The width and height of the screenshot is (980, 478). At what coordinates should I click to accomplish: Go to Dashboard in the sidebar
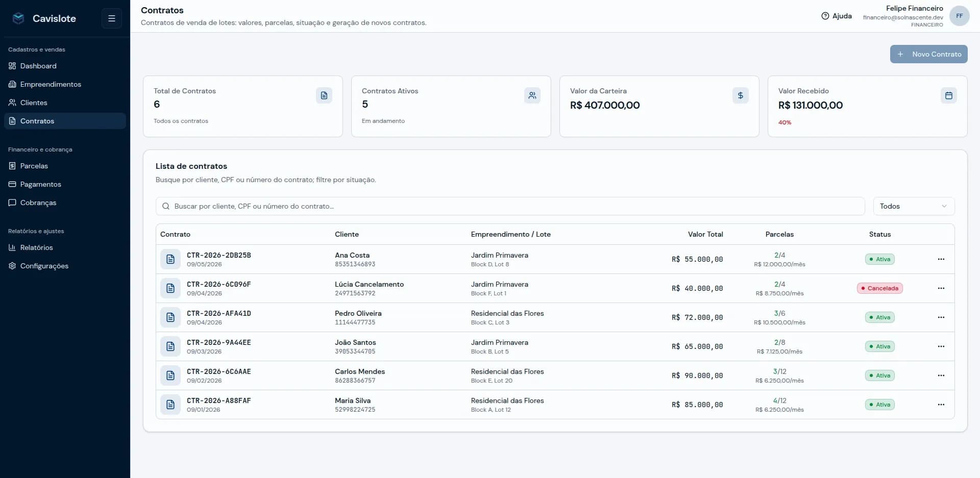(65, 66)
